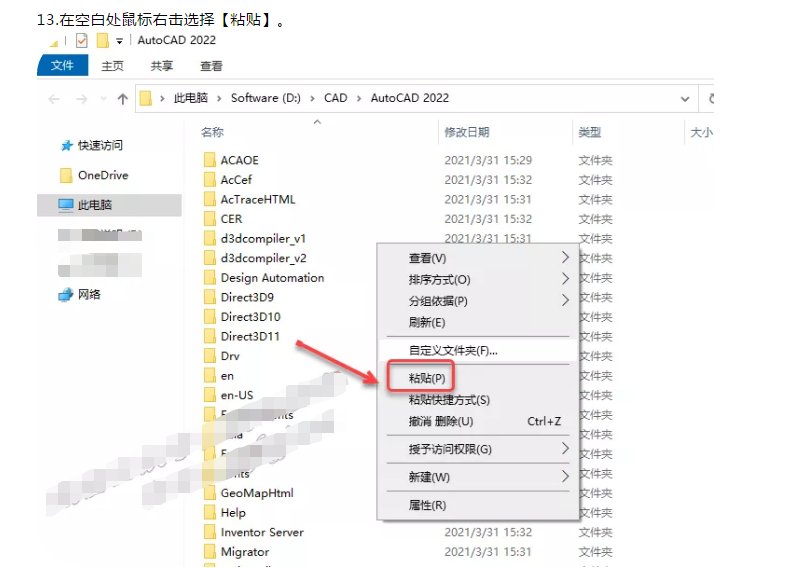Open the address bar history dropdown

[x=685, y=99]
